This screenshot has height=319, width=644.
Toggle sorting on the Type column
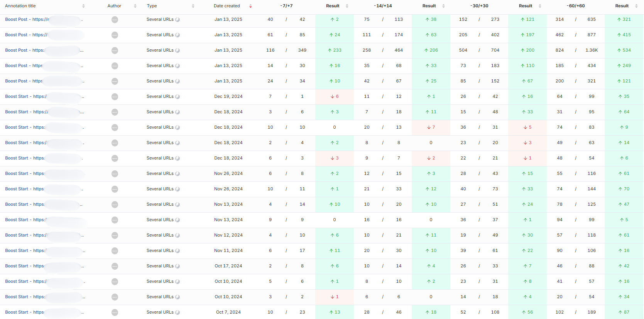click(x=193, y=6)
